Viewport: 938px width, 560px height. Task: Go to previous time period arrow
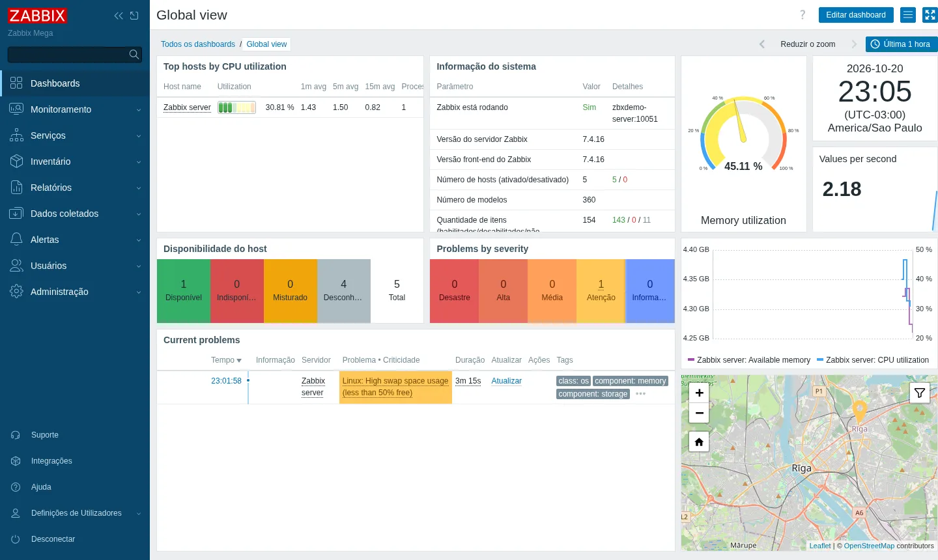coord(762,44)
